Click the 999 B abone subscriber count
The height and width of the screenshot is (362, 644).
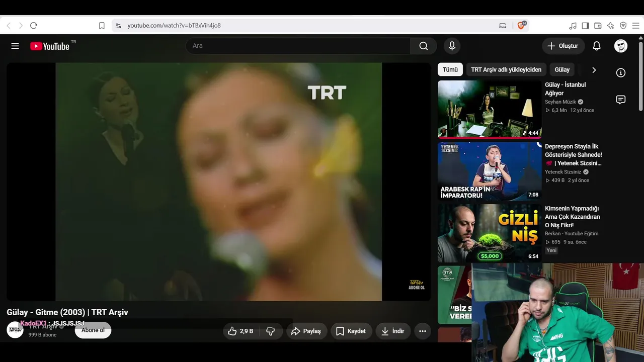coord(42,335)
